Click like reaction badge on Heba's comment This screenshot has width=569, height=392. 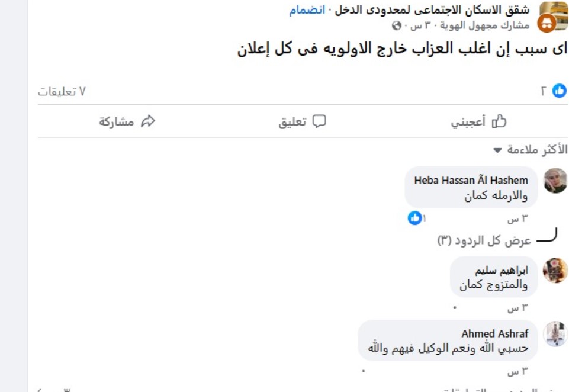coord(415,219)
